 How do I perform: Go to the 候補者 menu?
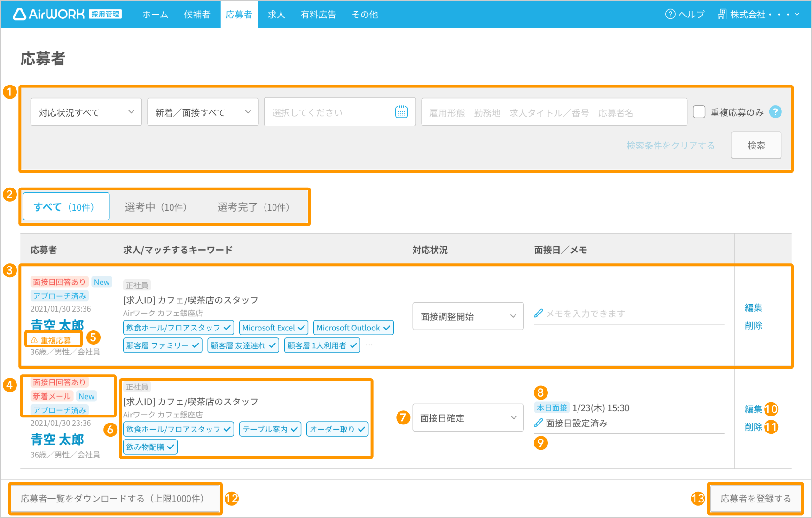click(x=197, y=14)
